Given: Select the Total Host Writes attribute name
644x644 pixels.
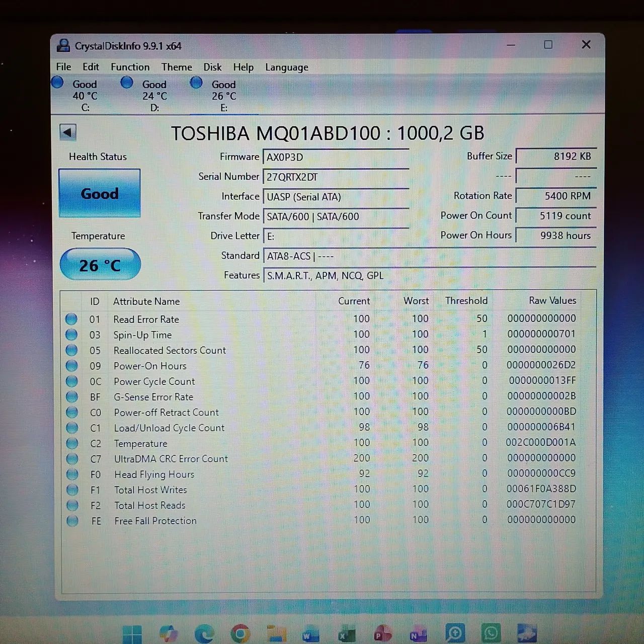Looking at the screenshot, I should pyautogui.click(x=150, y=490).
